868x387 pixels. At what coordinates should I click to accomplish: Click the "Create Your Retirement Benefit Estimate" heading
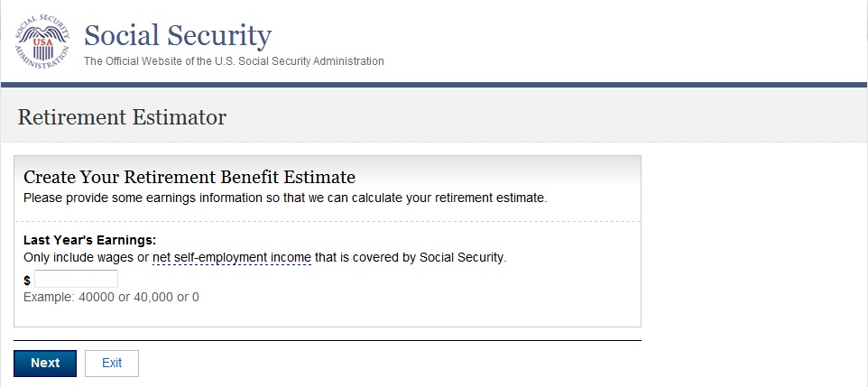[x=189, y=176]
